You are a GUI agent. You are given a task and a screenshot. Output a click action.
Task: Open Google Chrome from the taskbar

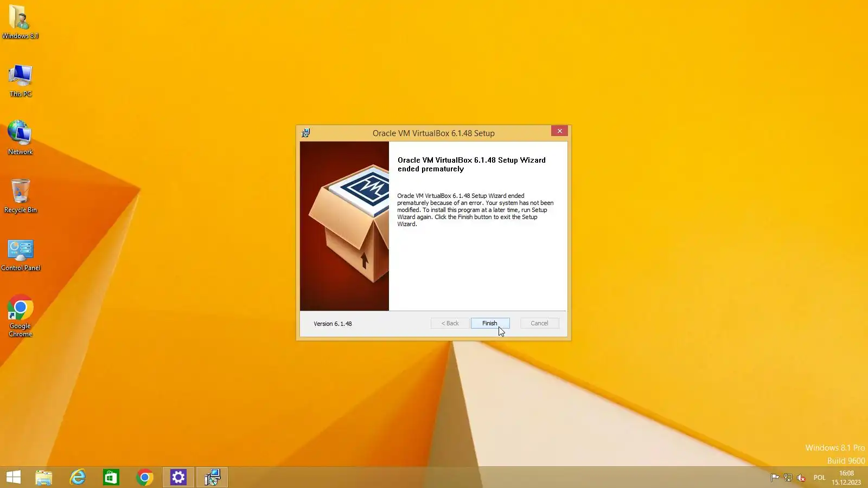145,477
